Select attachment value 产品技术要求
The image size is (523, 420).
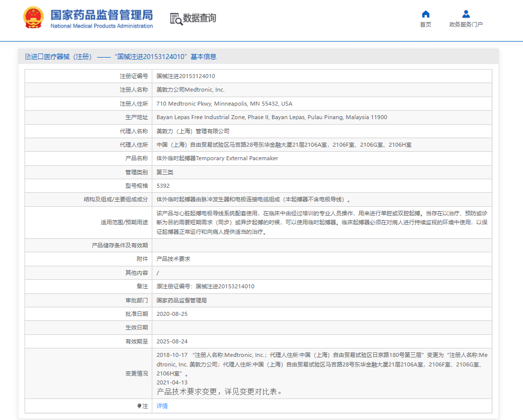tap(173, 259)
